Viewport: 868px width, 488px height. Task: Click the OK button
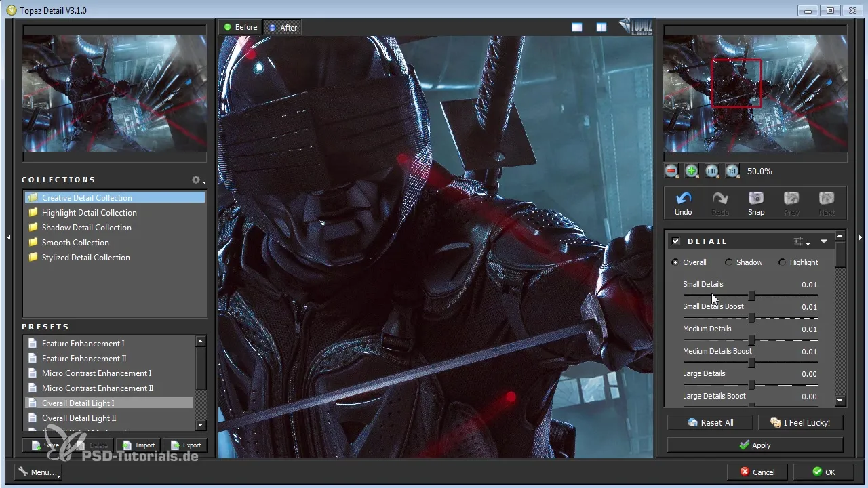point(824,472)
